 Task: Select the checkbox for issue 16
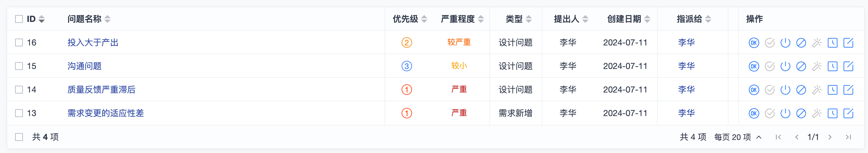point(19,43)
